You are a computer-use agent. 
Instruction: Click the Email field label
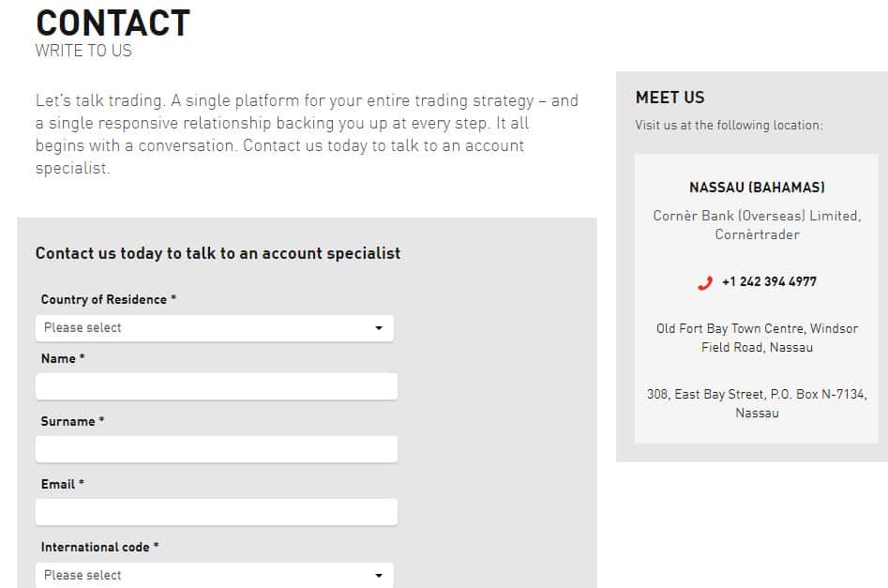[x=62, y=485]
